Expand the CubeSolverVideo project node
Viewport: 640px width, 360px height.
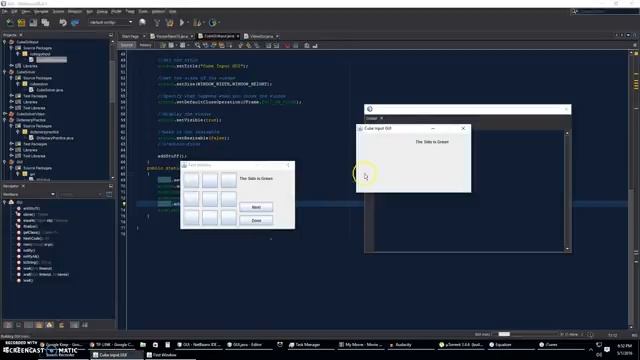[x=5, y=114]
